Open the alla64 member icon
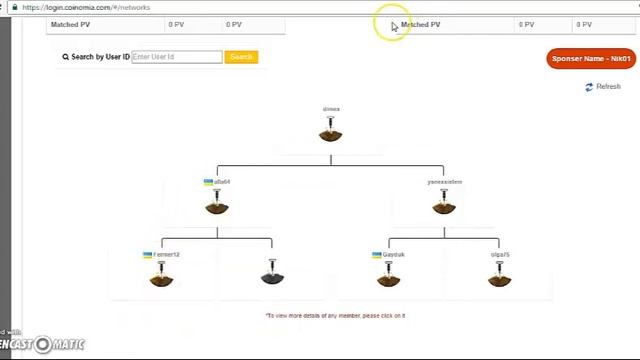The image size is (640, 360). (x=217, y=202)
